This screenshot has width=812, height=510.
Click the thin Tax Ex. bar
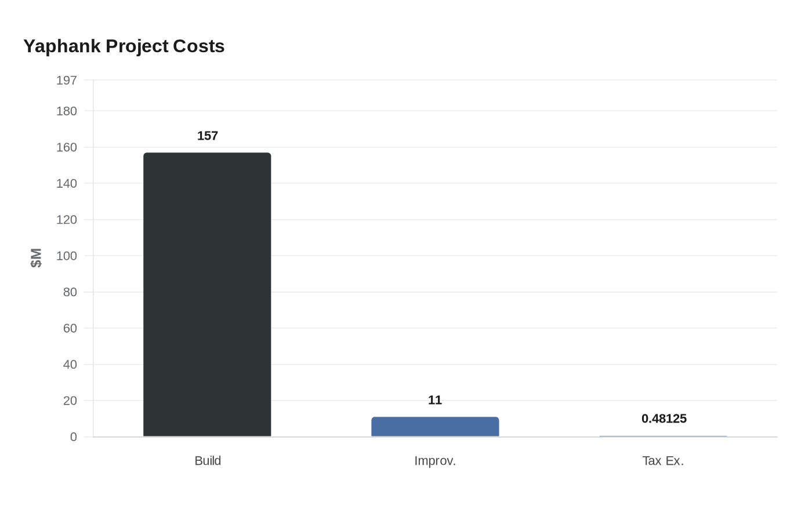[663, 436]
